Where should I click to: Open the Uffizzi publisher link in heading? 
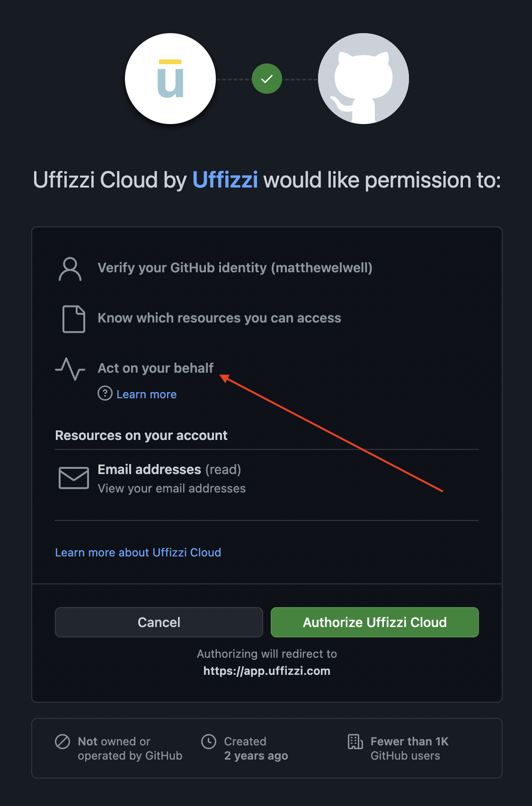click(225, 180)
